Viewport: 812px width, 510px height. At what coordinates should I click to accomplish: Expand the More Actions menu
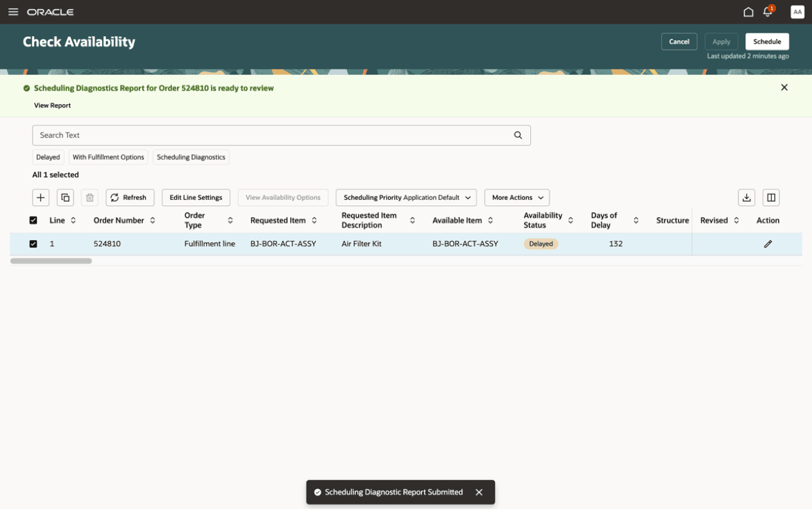(x=516, y=197)
